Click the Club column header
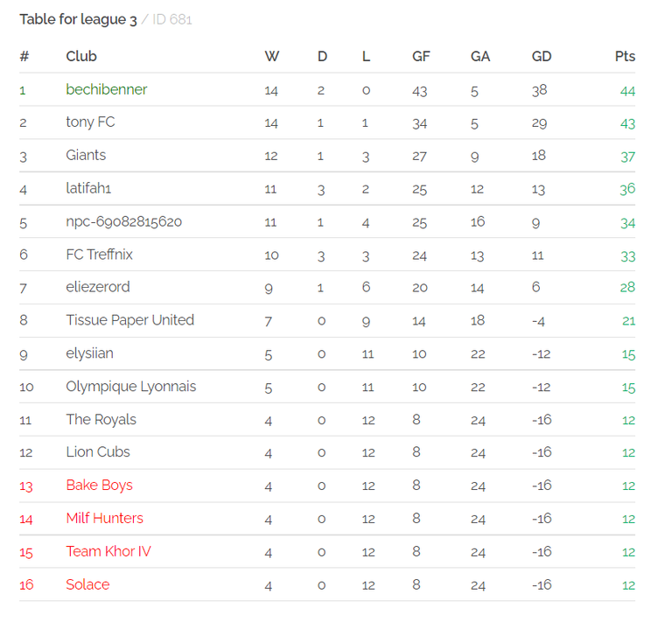This screenshot has height=622, width=672. pyautogui.click(x=81, y=56)
